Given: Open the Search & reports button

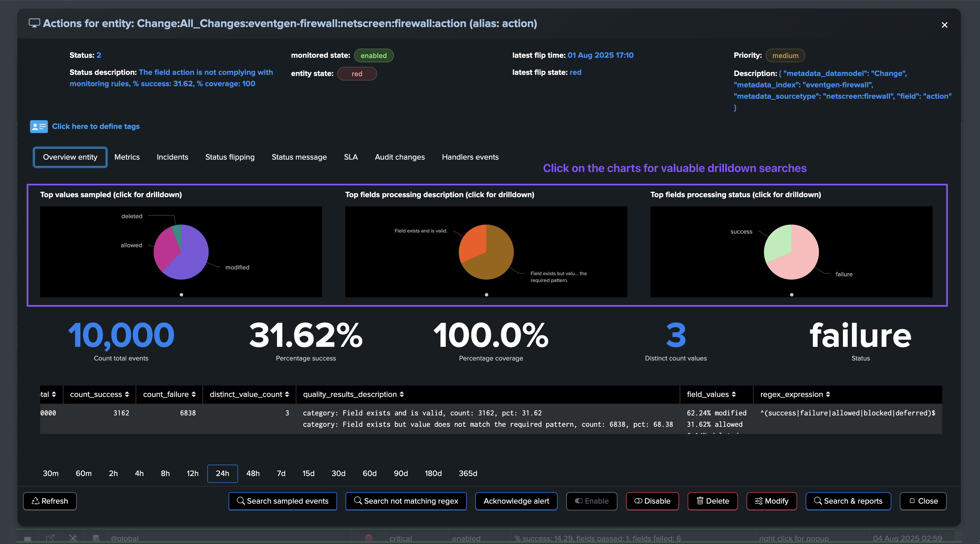Looking at the screenshot, I should [848, 501].
